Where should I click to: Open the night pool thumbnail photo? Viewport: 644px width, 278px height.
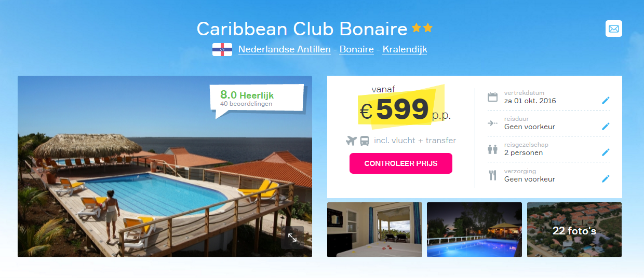click(474, 230)
